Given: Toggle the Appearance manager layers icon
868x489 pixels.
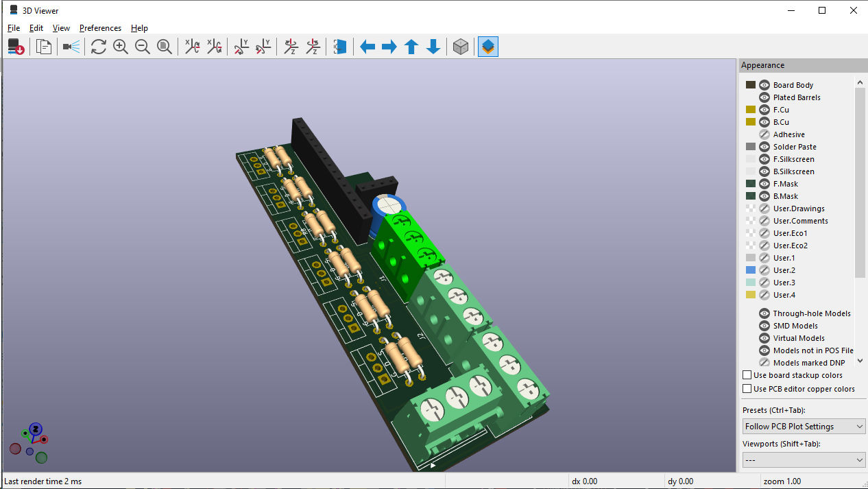Looking at the screenshot, I should click(488, 47).
